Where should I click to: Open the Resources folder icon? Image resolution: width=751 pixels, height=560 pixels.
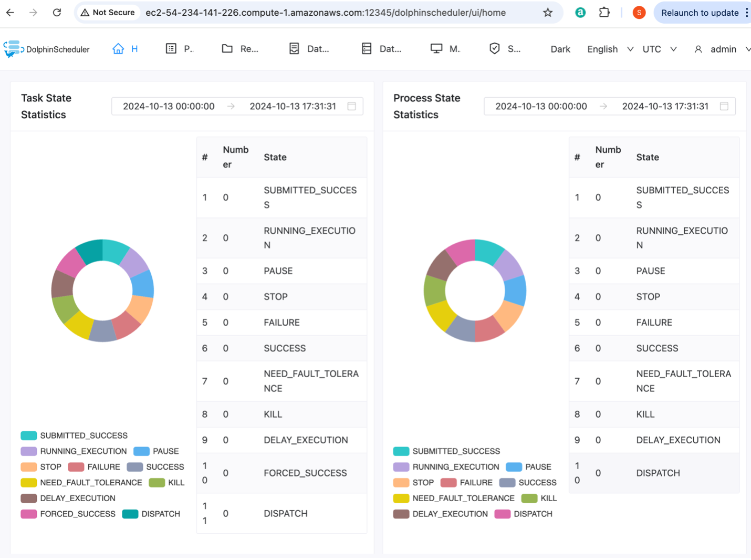[x=227, y=49]
